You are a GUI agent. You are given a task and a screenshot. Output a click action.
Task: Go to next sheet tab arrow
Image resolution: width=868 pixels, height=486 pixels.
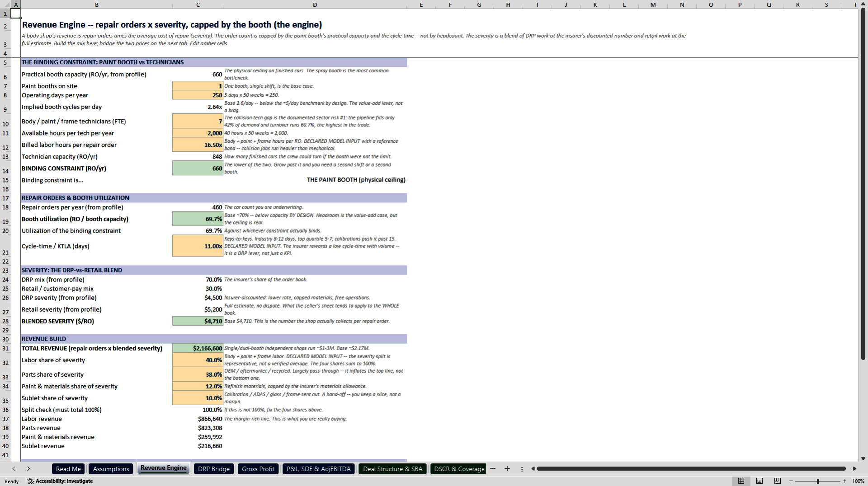coord(28,469)
